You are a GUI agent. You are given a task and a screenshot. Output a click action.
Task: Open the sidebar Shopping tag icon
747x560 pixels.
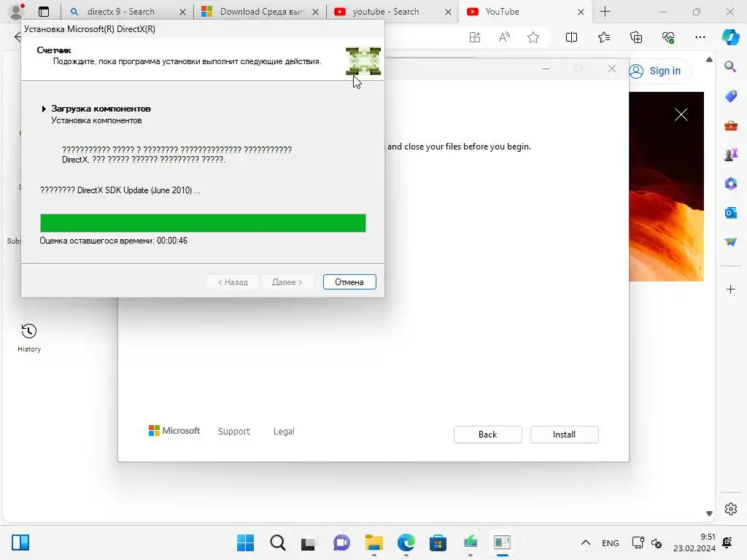coord(730,96)
